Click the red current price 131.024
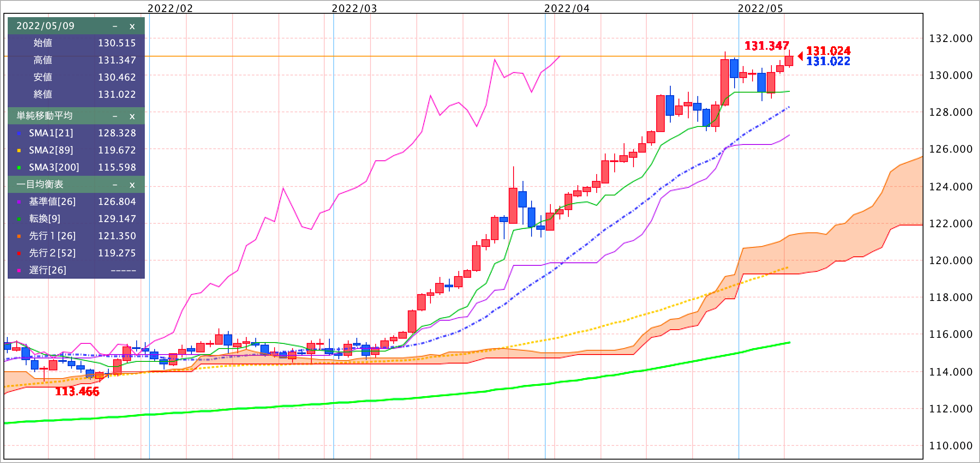980x463 pixels. (x=828, y=51)
